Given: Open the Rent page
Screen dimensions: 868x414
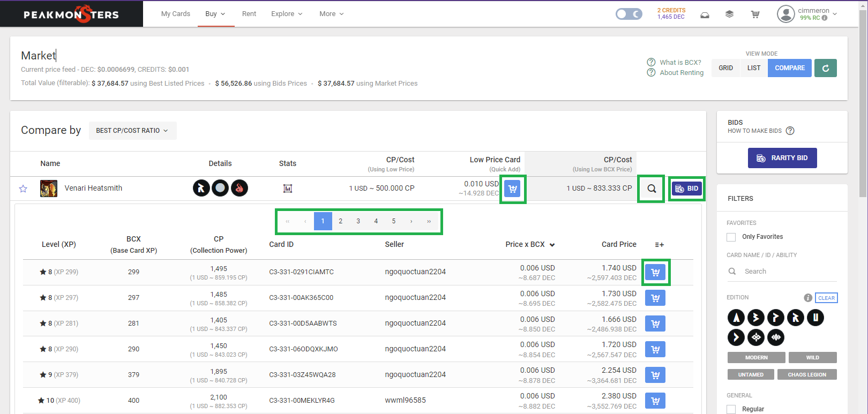Looking at the screenshot, I should [x=249, y=14].
